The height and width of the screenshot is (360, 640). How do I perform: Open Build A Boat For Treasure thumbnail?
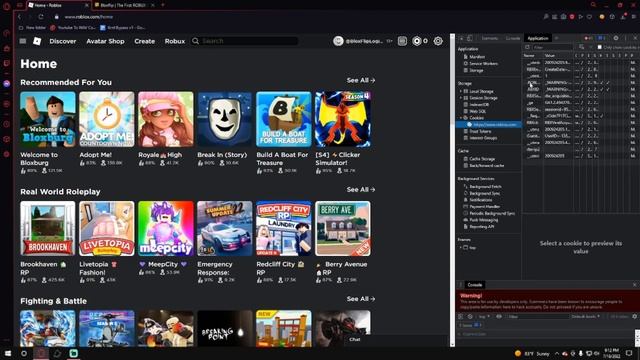coord(284,119)
